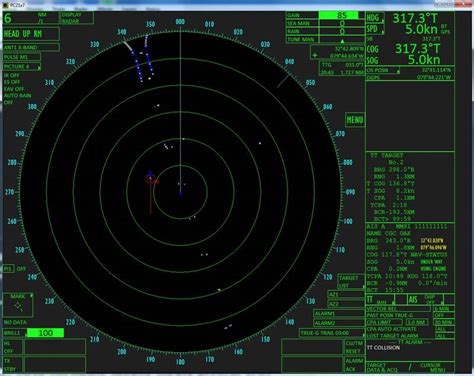Click the TTG cursor data box

pos(342,68)
